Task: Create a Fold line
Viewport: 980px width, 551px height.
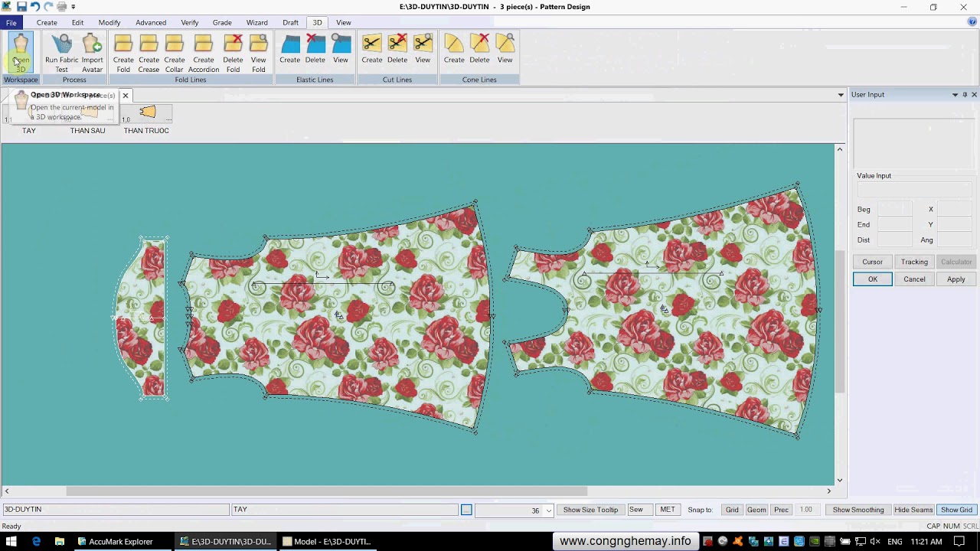Action: tap(123, 53)
